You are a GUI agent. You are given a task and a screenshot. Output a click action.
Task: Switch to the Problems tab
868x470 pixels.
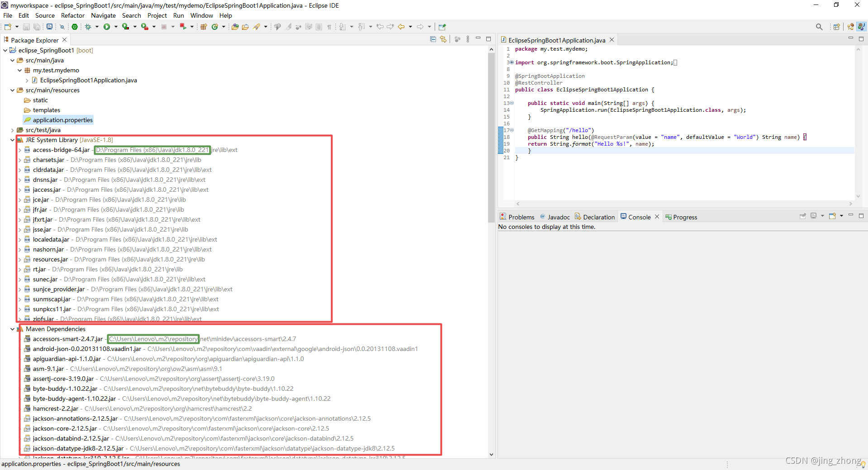point(517,217)
